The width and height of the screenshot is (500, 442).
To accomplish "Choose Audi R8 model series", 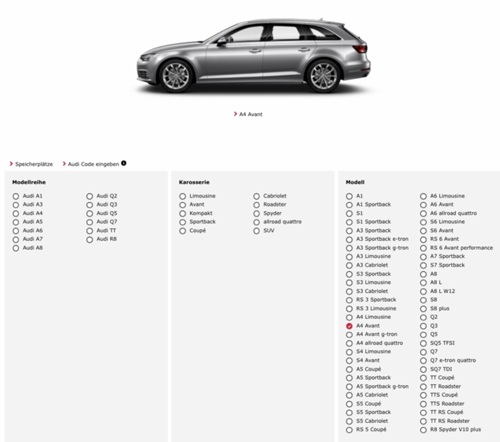I will pos(90,239).
